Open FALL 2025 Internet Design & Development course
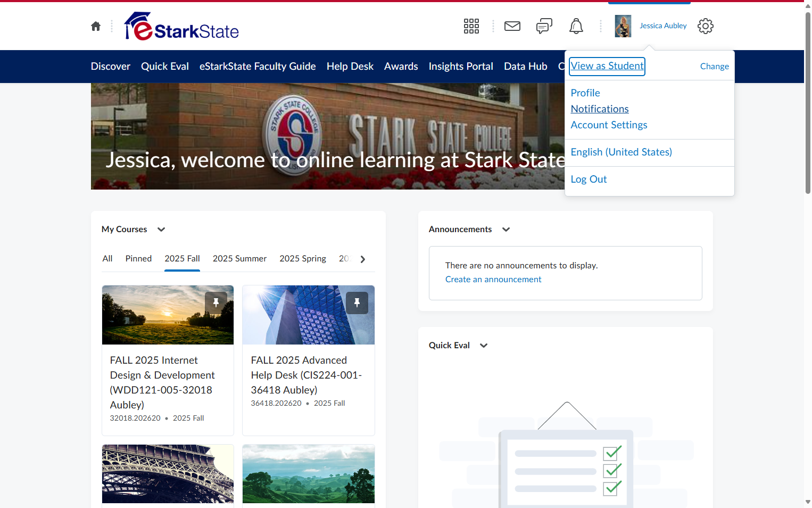Screen dimensions: 812x508 pos(162,382)
